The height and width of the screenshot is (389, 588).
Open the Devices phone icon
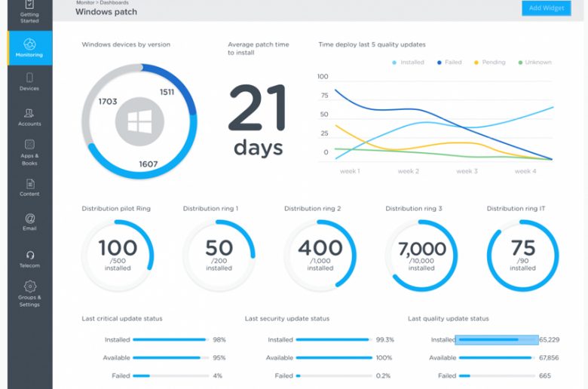coord(29,78)
